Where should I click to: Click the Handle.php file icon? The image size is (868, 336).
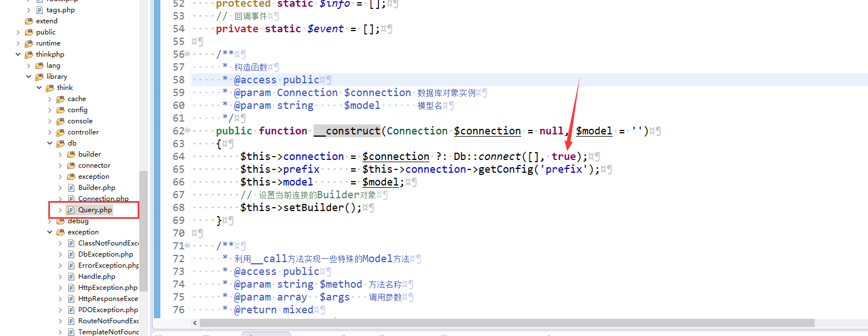71,277
